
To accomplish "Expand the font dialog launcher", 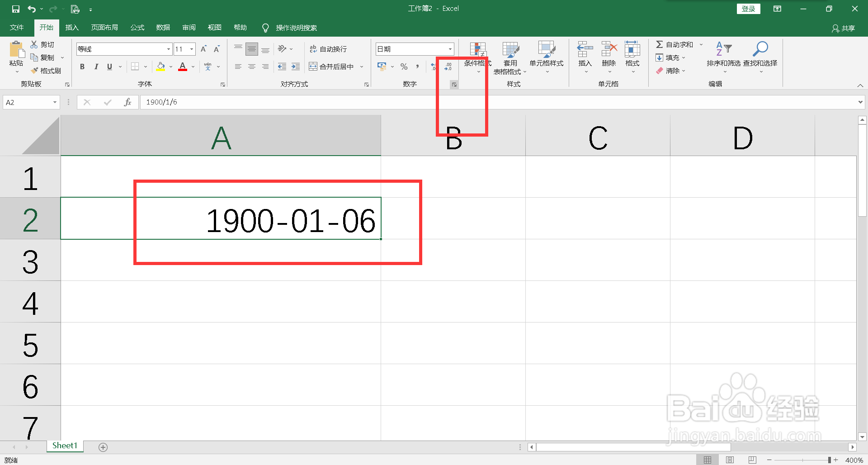I will click(x=223, y=85).
